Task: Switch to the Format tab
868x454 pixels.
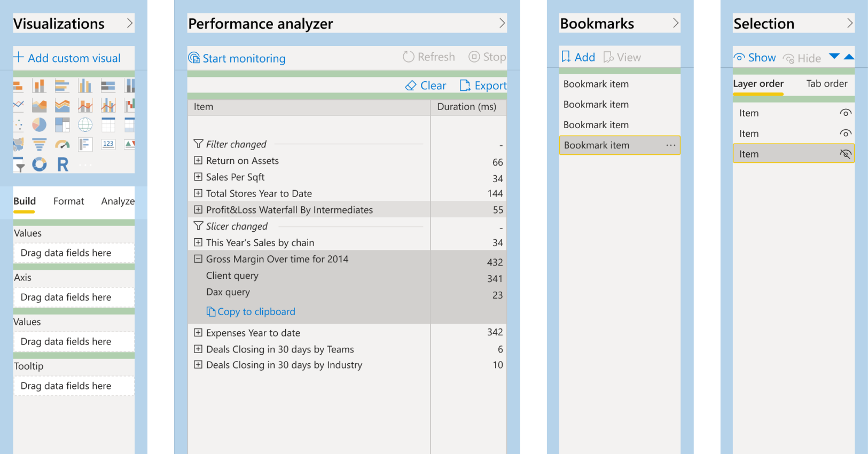Action: [x=68, y=201]
